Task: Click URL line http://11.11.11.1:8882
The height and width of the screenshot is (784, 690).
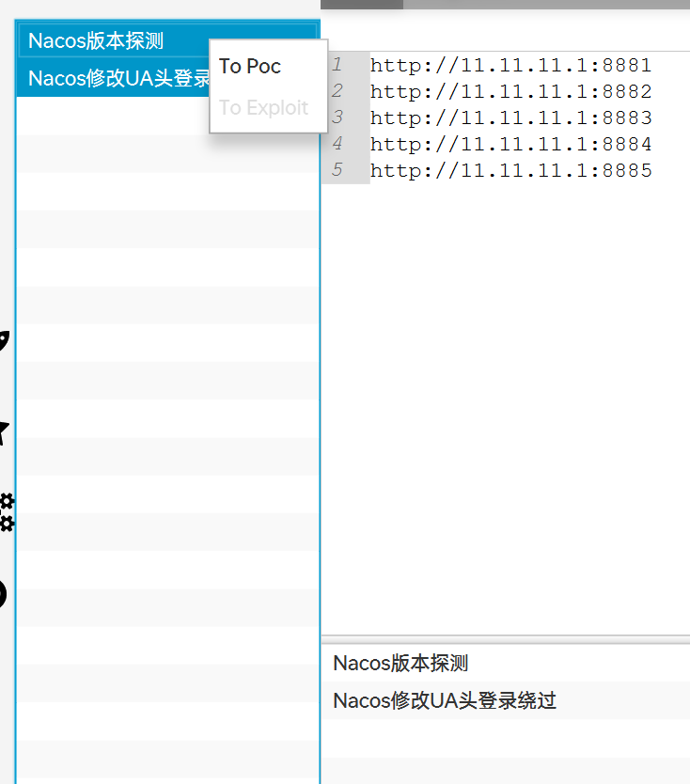Action: (x=510, y=91)
